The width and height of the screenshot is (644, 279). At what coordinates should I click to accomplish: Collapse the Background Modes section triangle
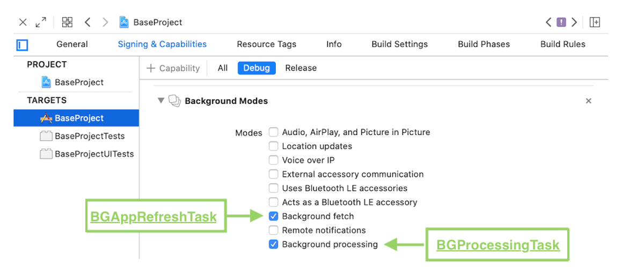click(x=160, y=101)
